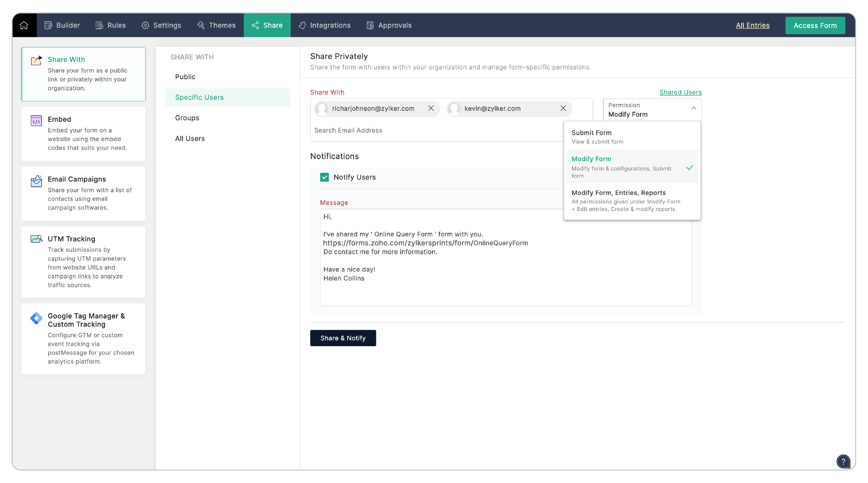Select Groups in Share With list
Viewport: 868px width, 483px height.
pyautogui.click(x=187, y=118)
